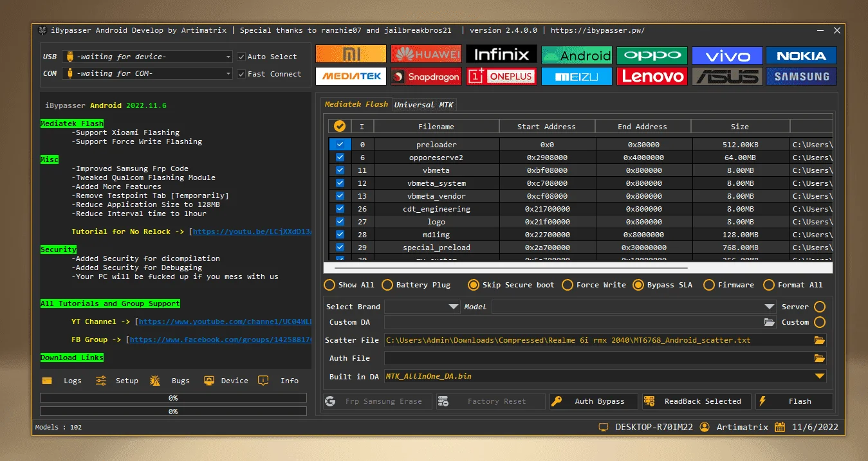
Task: Select the Samsung brand tile
Action: (x=802, y=76)
